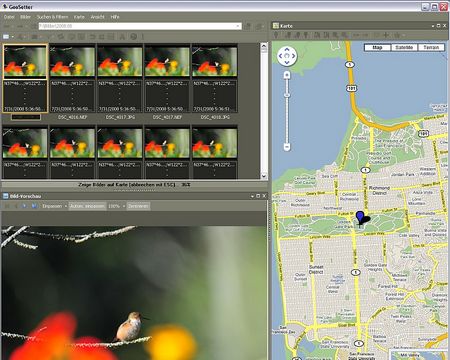The width and height of the screenshot is (450, 360).
Task: Select thumbnail DSC_4018.JPG
Action: coord(215,61)
